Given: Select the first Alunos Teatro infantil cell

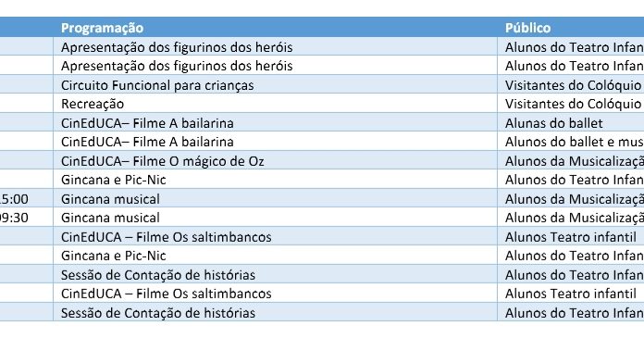Looking at the screenshot, I should coord(571,237).
